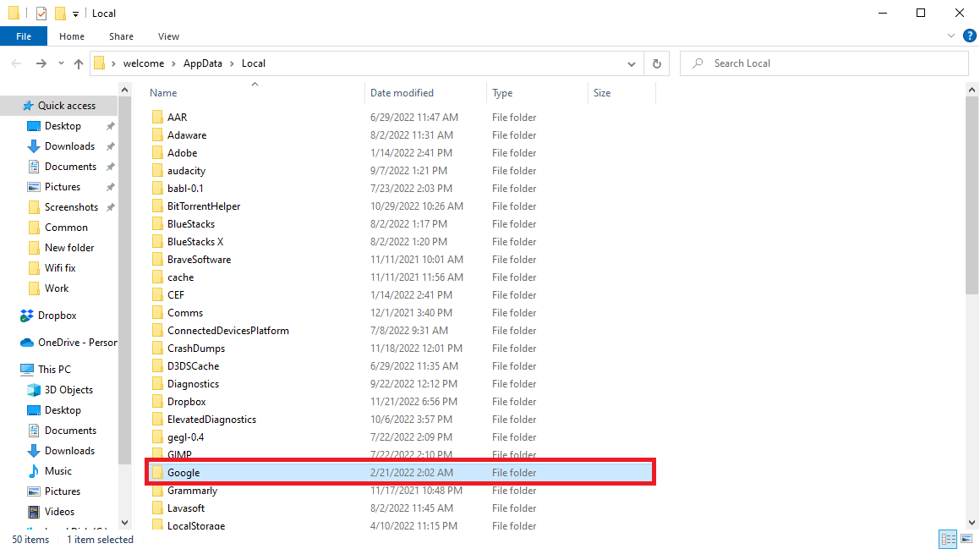Go up one folder level arrow
Viewport: 980px width, 549px height.
point(79,63)
